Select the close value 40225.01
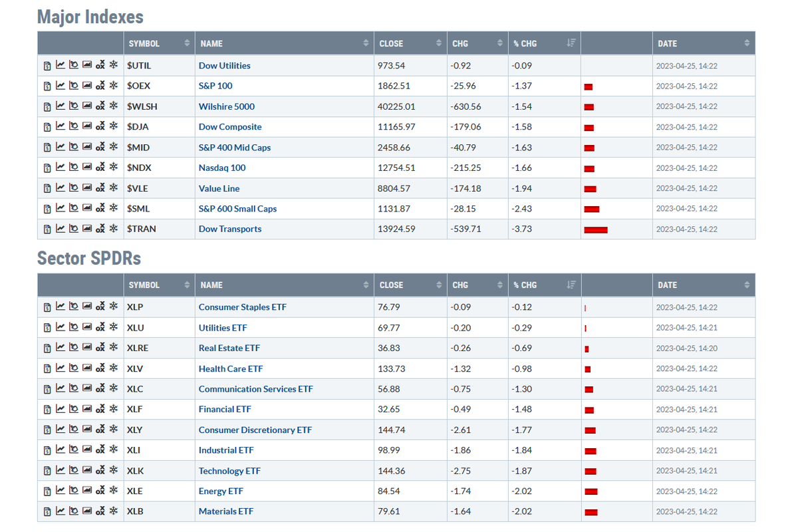 point(396,106)
